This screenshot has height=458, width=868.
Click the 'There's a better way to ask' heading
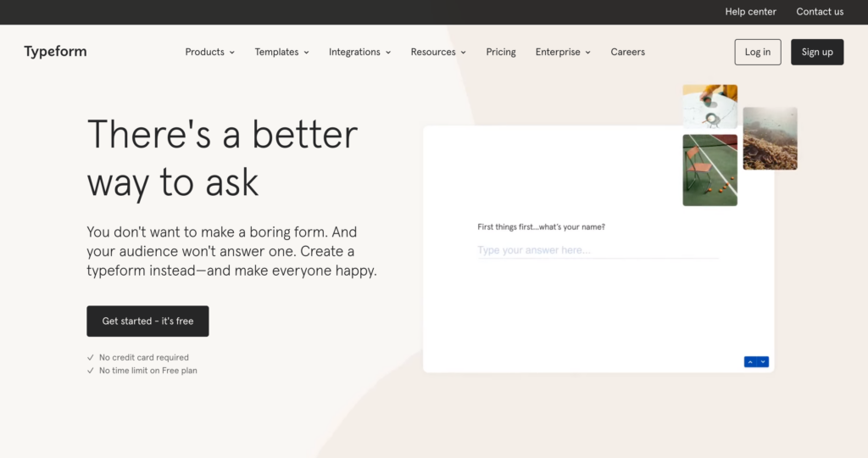(x=223, y=159)
